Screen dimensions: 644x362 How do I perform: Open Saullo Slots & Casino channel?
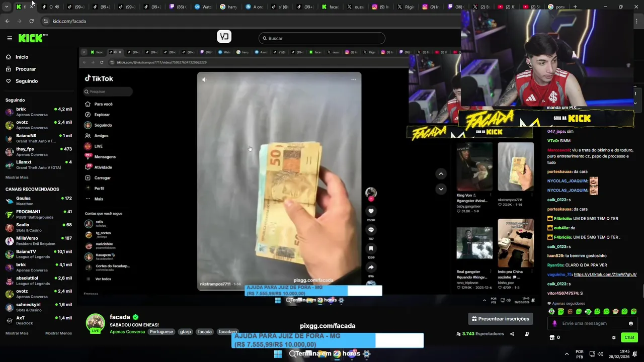point(39,227)
